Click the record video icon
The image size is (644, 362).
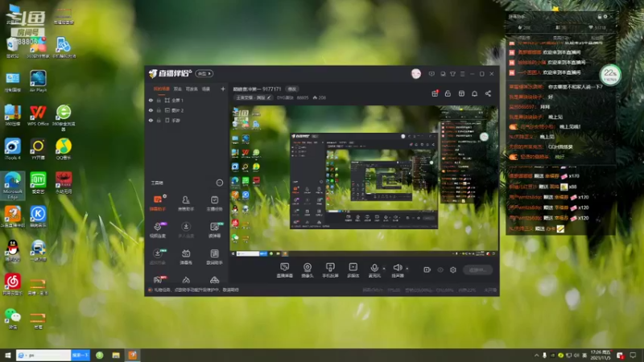tap(427, 269)
